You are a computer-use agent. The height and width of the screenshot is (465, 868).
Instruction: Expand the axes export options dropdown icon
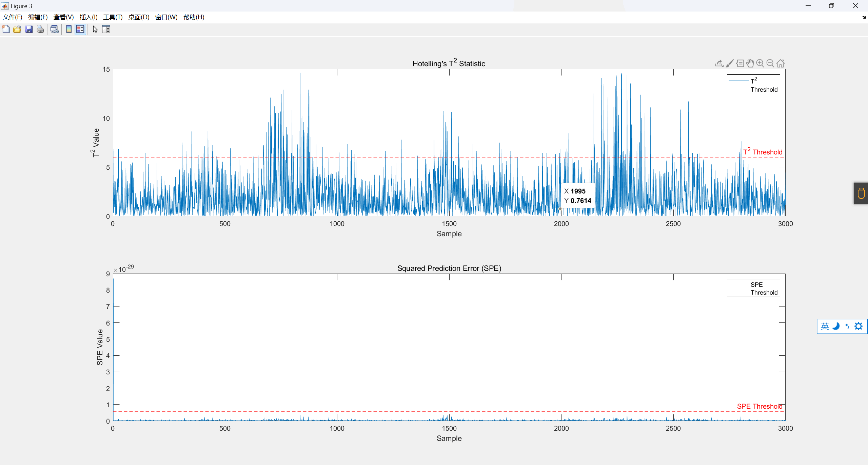click(719, 63)
